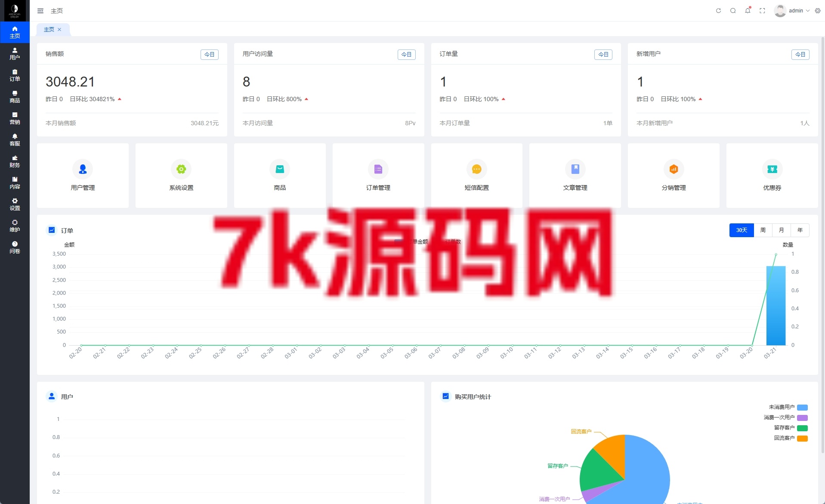Screen dimensions: 825x504
Task: Click 今日 tag on 新增用户 card
Action: coord(800,55)
